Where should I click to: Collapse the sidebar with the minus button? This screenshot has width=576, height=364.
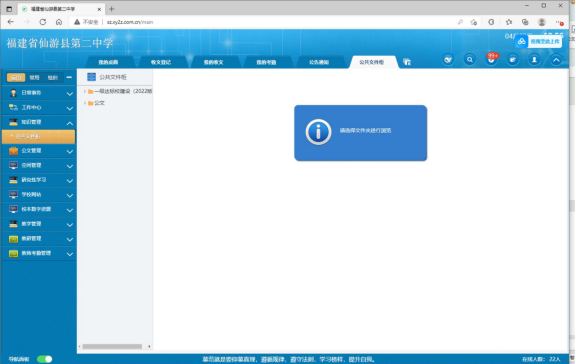tap(69, 78)
